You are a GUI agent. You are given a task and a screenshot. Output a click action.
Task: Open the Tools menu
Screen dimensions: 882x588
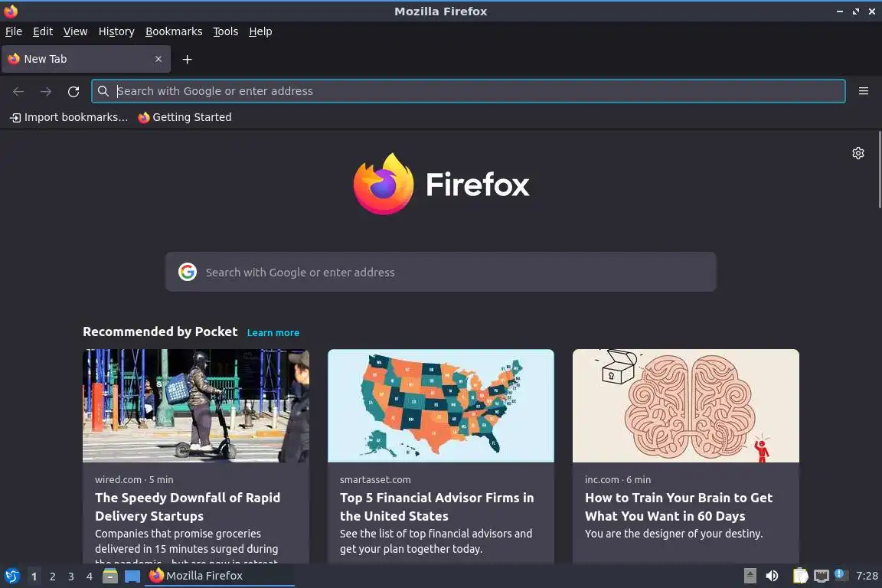pyautogui.click(x=226, y=31)
